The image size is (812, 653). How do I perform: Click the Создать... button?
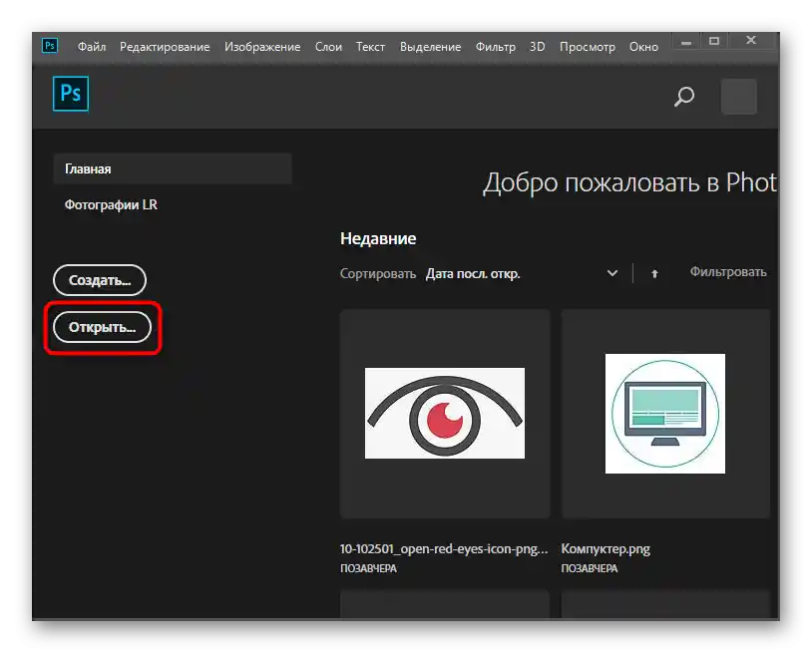[100, 280]
